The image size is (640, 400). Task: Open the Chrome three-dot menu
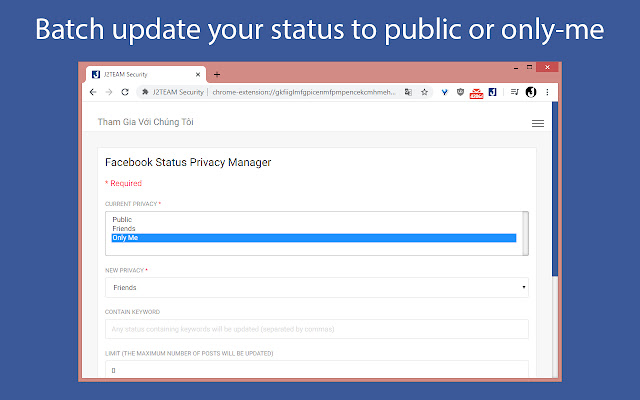pos(547,92)
